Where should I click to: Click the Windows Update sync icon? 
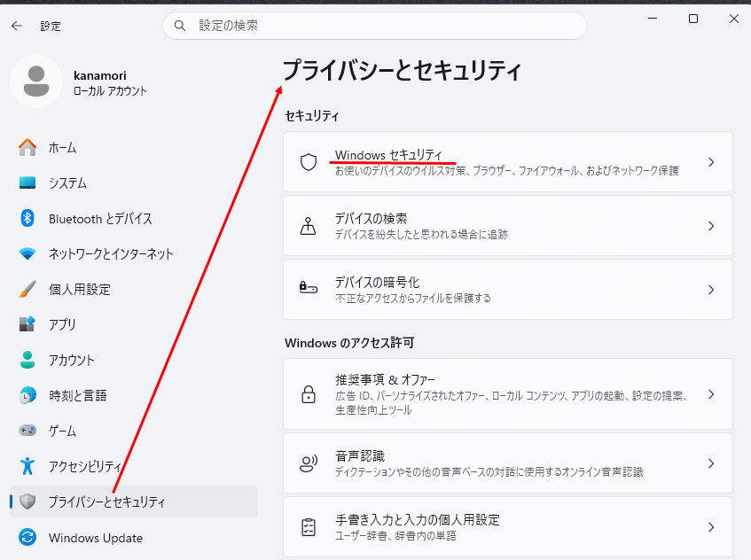27,538
